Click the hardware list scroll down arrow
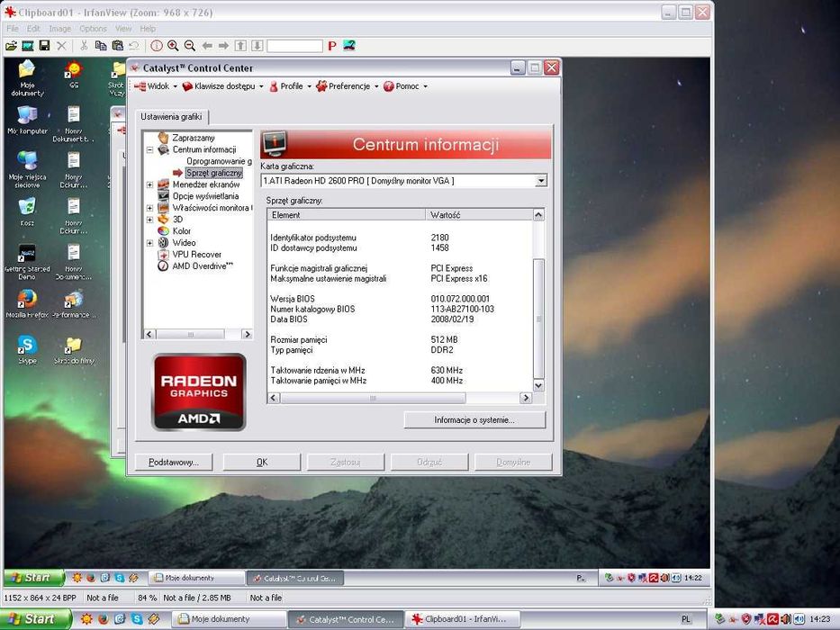This screenshot has height=630, width=840. tap(539, 385)
